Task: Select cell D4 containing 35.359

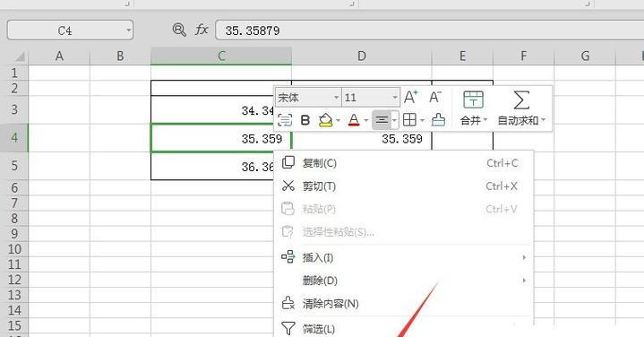Action: 362,140
